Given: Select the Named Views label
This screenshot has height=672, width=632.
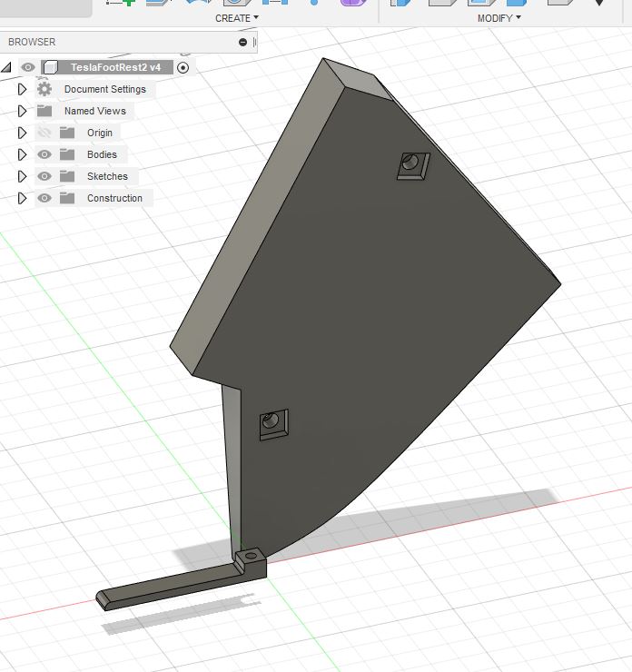Looking at the screenshot, I should (95, 111).
